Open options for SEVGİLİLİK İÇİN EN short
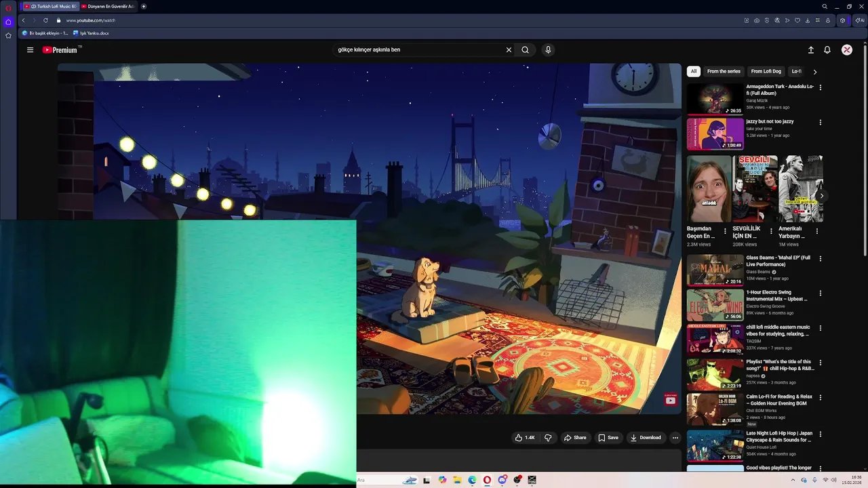 coord(771,231)
